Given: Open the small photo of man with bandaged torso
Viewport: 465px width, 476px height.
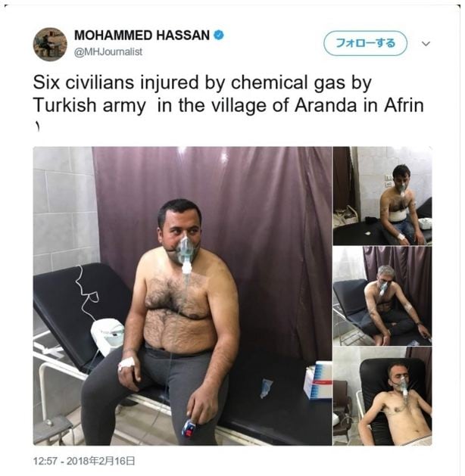Looking at the screenshot, I should coord(382,196).
